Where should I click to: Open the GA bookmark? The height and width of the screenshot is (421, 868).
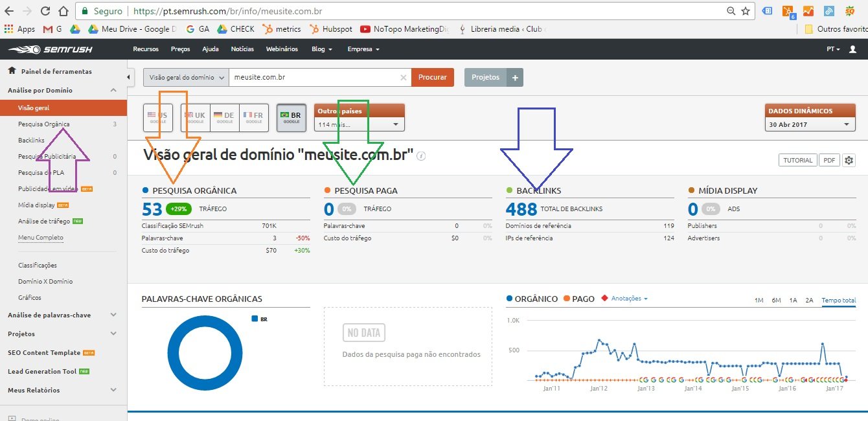198,28
